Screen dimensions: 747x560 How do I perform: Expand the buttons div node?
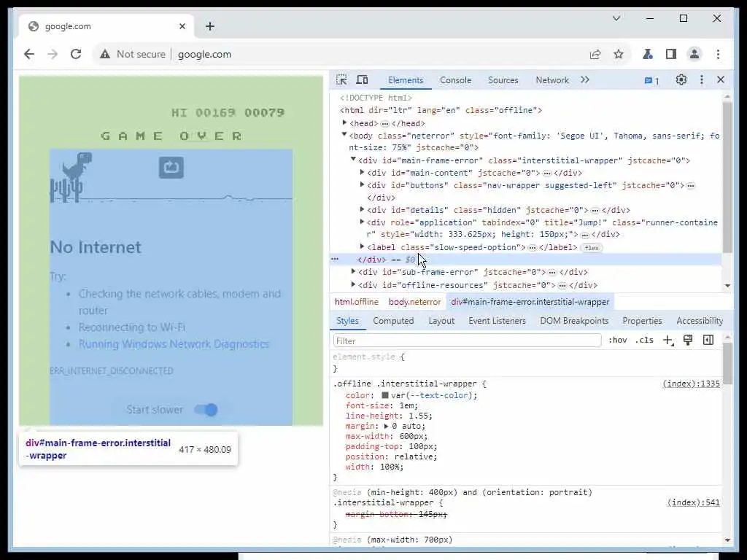(x=362, y=184)
